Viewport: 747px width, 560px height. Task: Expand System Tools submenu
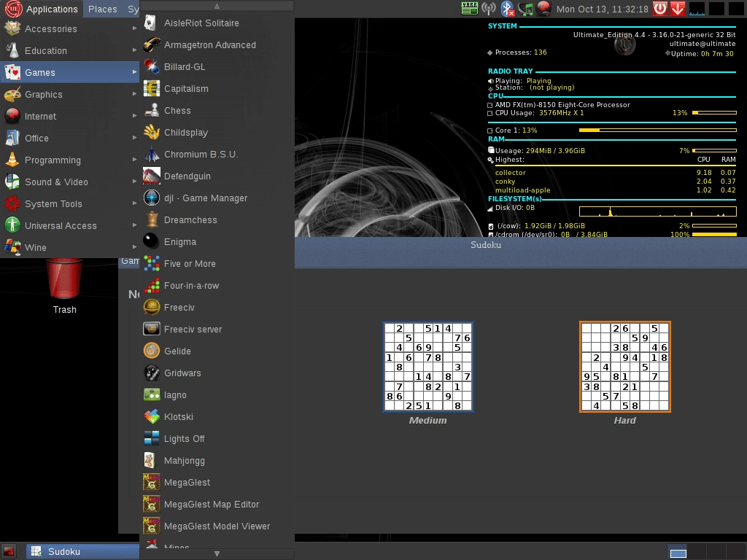point(69,204)
